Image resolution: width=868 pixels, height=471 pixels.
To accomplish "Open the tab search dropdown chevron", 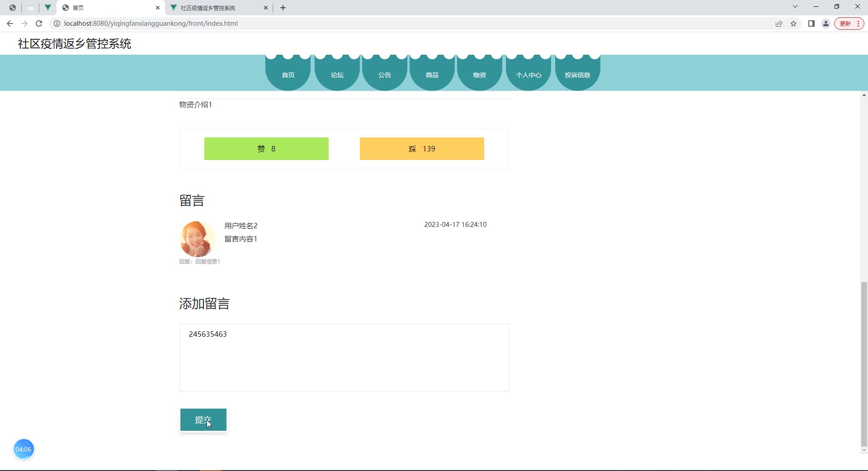I will 795,7.
